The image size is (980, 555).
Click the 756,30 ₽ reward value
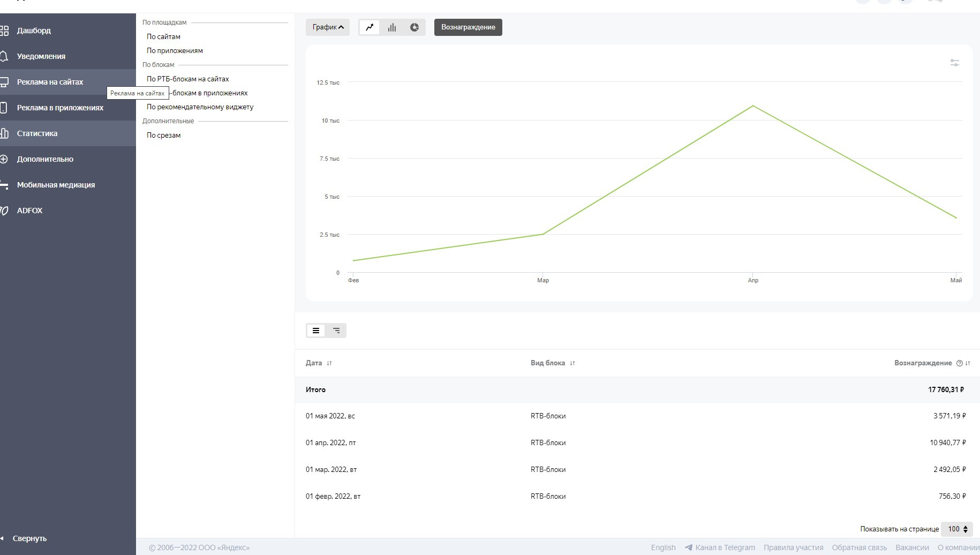952,496
